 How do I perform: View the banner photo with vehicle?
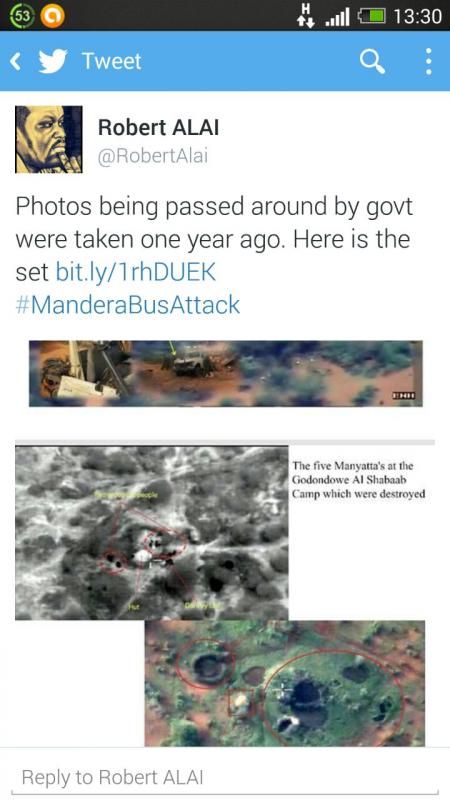pos(226,373)
